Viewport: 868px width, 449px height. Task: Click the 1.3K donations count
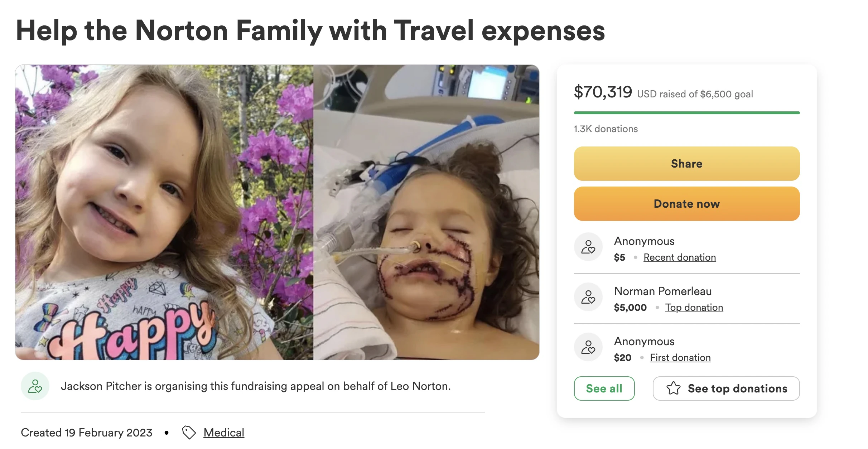click(606, 129)
